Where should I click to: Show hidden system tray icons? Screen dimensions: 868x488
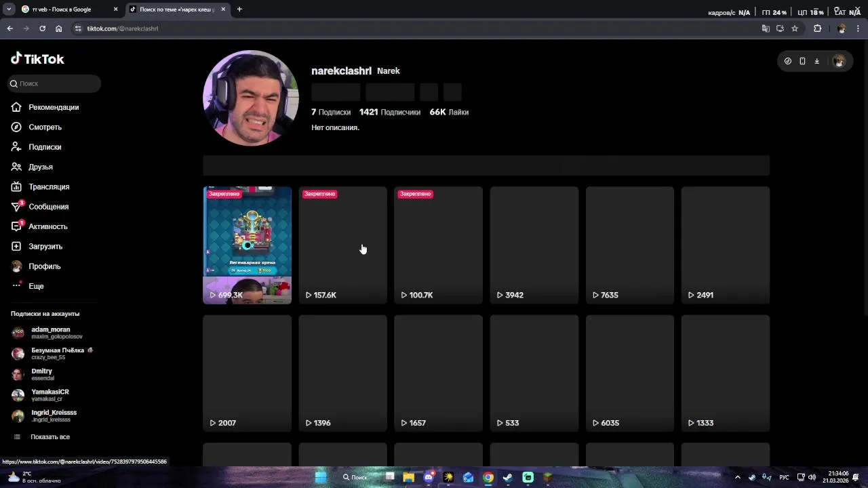[x=738, y=477]
